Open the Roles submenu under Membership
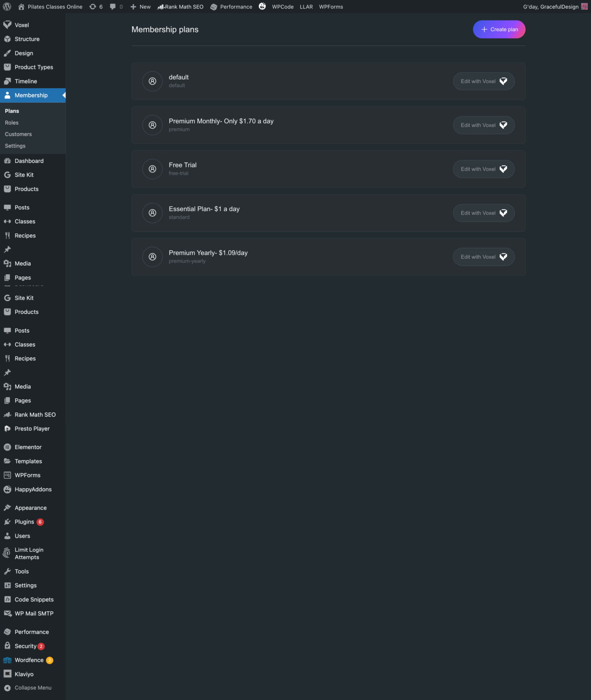 point(12,123)
